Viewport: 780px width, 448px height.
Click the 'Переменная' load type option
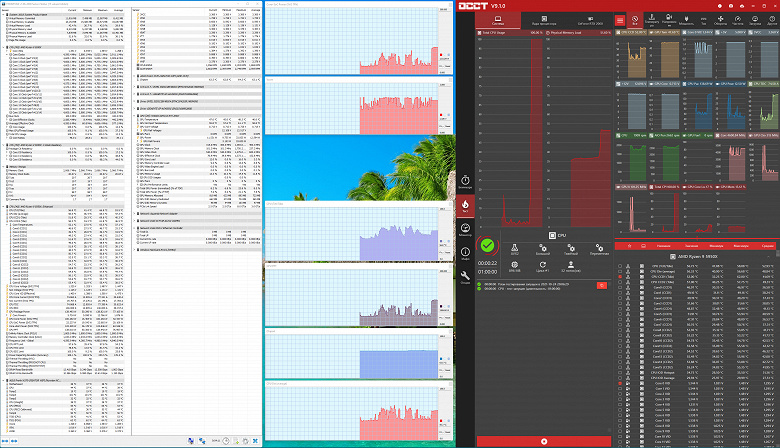pyautogui.click(x=599, y=249)
